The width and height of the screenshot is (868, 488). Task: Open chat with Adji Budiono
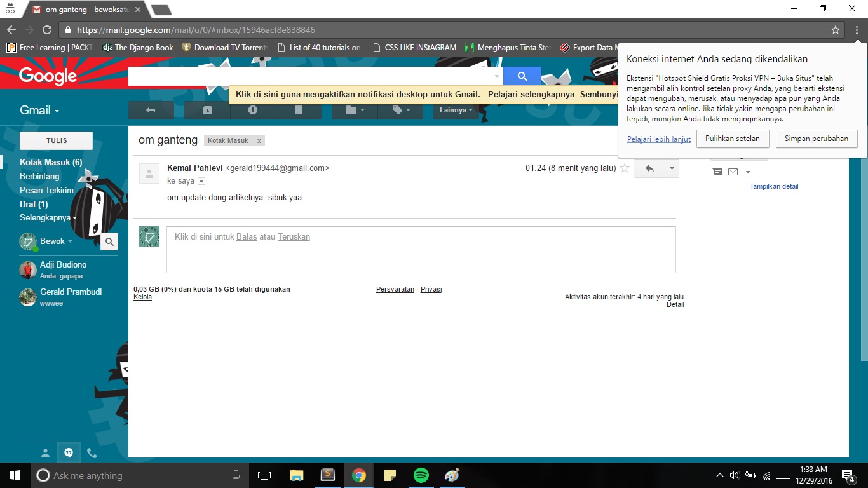pos(64,269)
